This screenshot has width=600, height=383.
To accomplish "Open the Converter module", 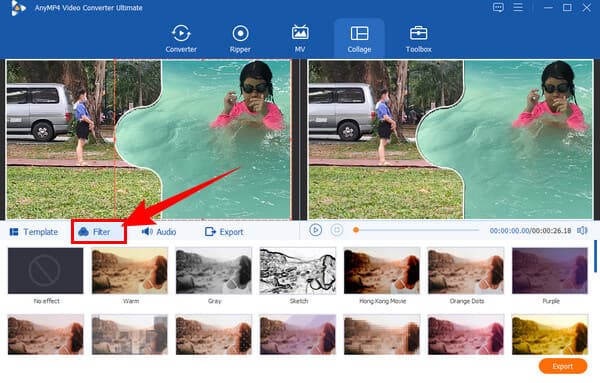I will 181,39.
